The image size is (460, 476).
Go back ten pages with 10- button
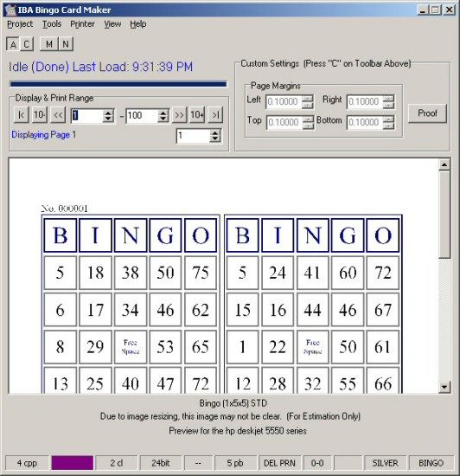tap(40, 115)
